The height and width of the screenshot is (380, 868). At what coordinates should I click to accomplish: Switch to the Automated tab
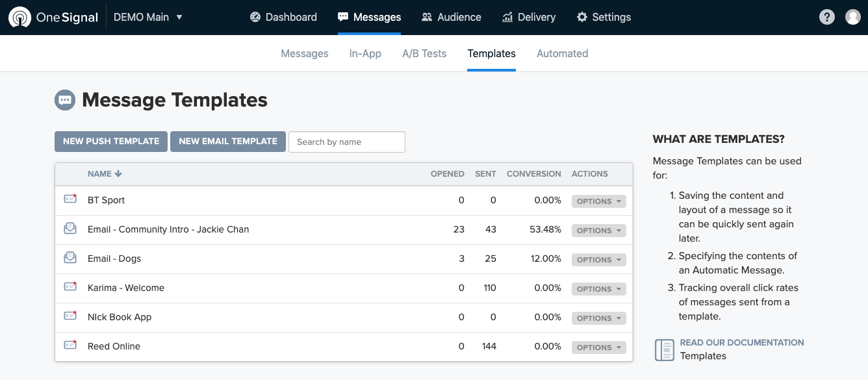562,54
